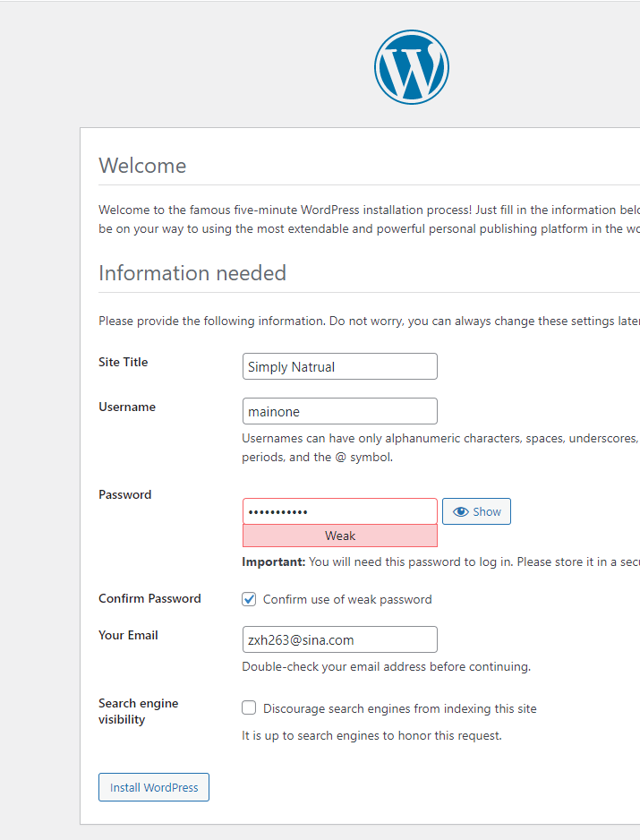Image resolution: width=640 pixels, height=840 pixels.
Task: Show the password with the eye button
Action: click(x=476, y=511)
